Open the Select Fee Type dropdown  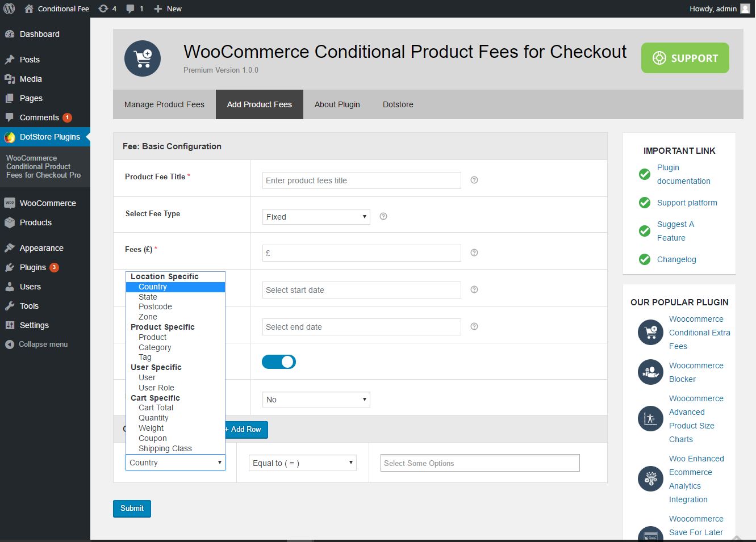pyautogui.click(x=316, y=217)
